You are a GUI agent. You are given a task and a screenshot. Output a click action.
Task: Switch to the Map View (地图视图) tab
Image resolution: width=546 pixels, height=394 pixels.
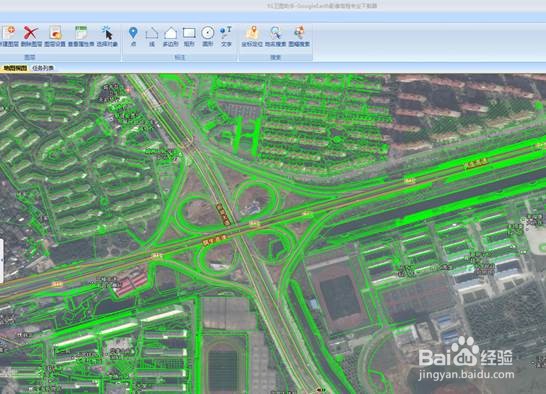[x=14, y=68]
